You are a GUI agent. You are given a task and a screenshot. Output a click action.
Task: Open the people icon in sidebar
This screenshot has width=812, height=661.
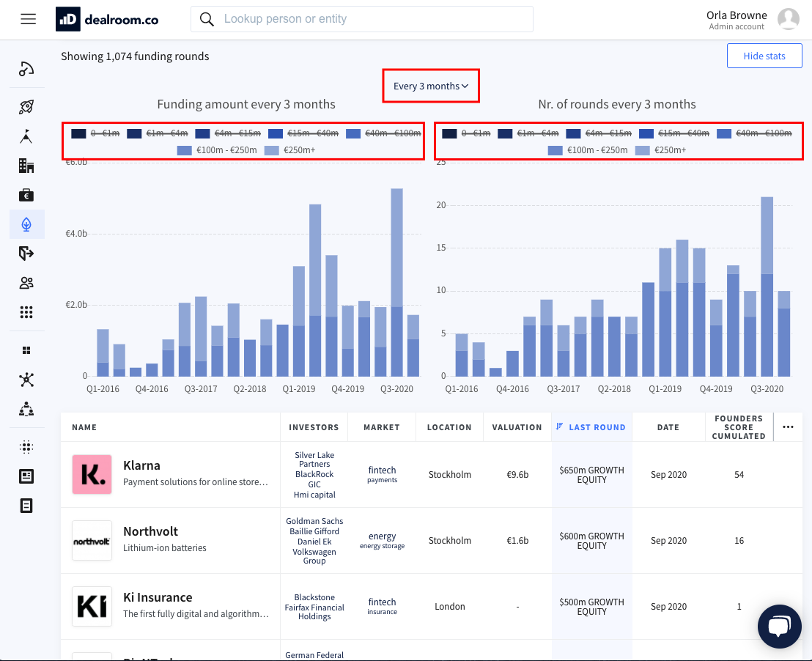(26, 283)
